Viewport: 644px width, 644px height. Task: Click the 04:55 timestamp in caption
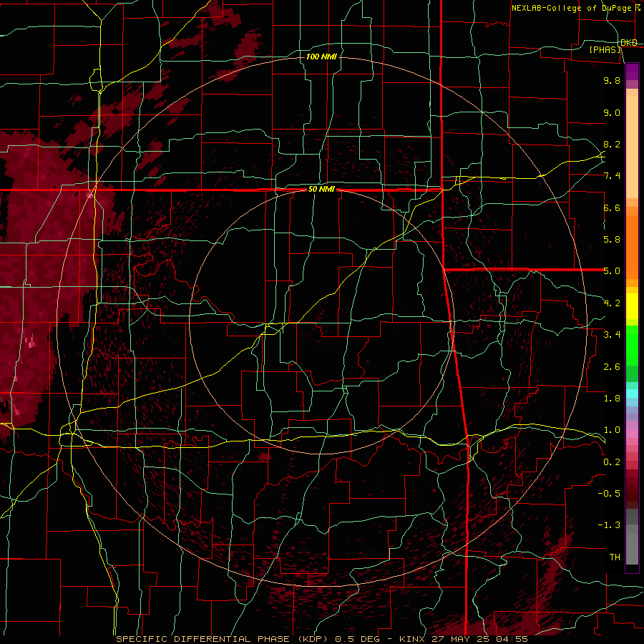(513, 639)
